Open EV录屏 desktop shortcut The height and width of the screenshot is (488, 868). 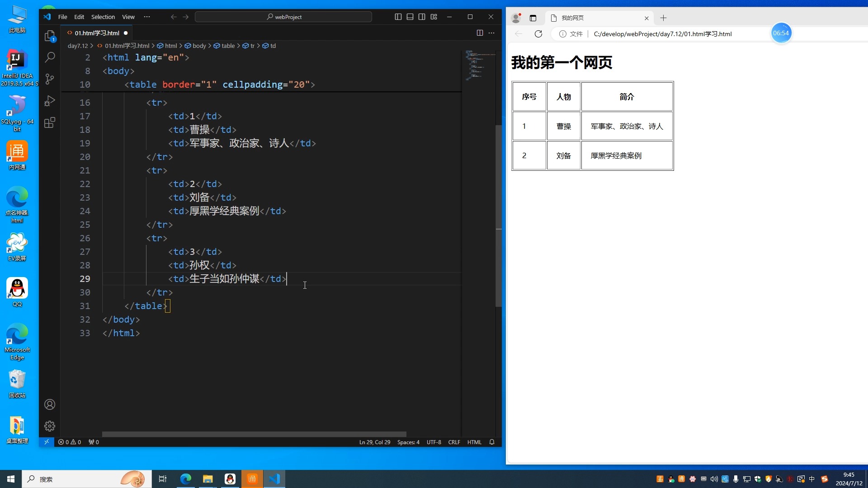(x=17, y=247)
